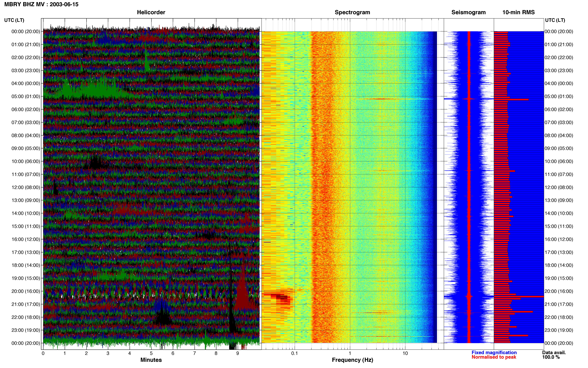Viewport: 588px width, 368px height.
Task: Click the title 'MBRY BHZ MV : 2003-06-15'
Action: point(41,4)
